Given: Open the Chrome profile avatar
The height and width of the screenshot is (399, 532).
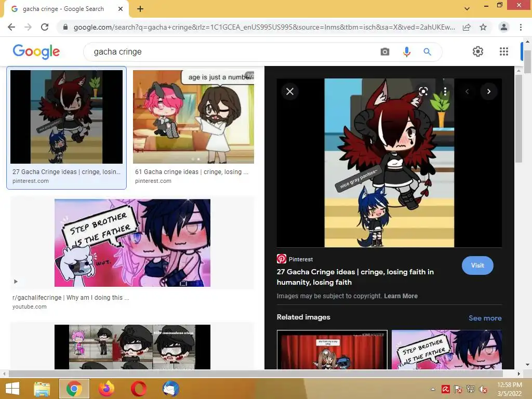Looking at the screenshot, I should click(x=504, y=27).
